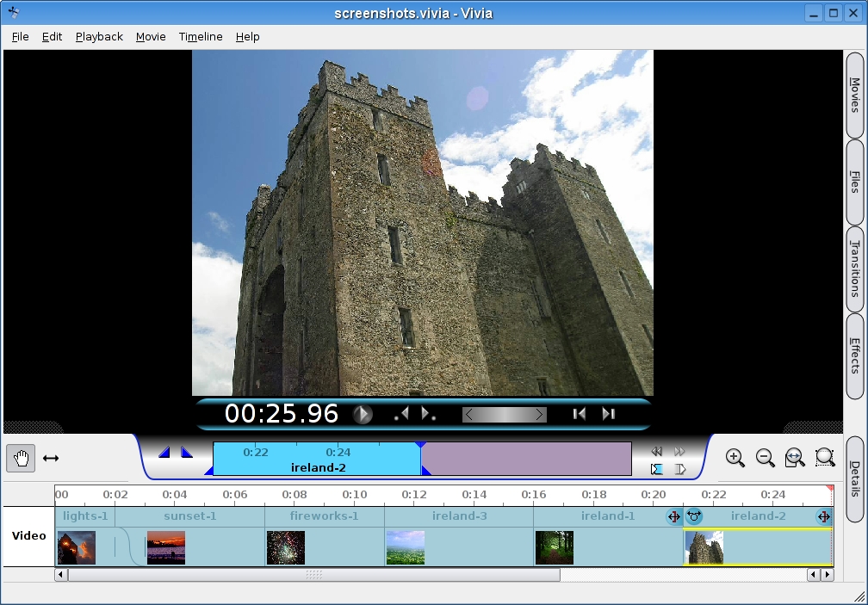
Task: Click the right-pointing blue triangle marker button
Action: coord(187,453)
